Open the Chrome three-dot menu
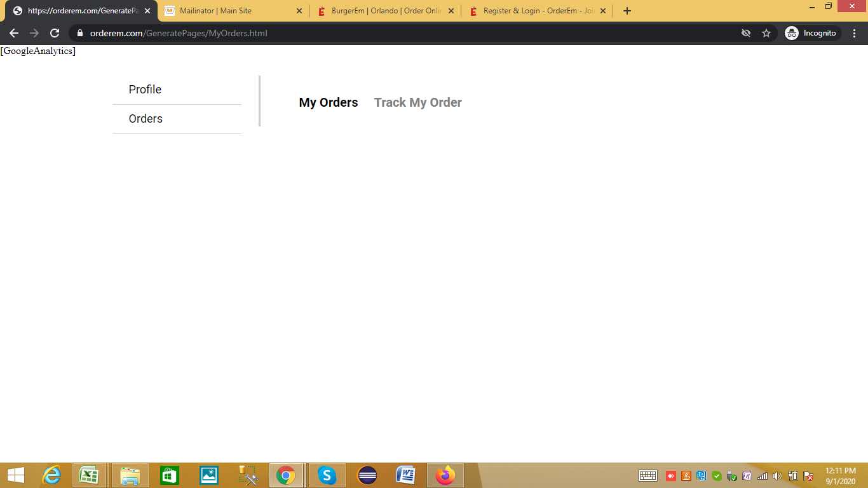868x488 pixels. pos(855,33)
